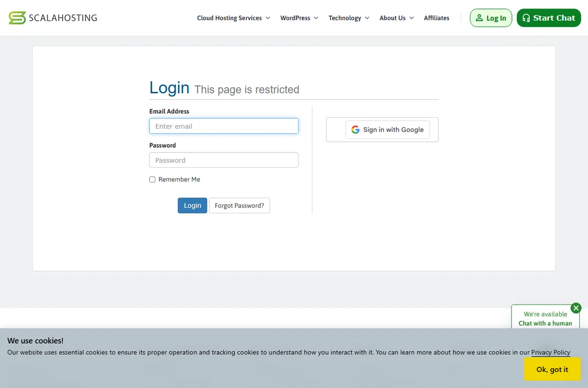588x388 pixels.
Task: Click the ScalaHosting logo
Action: pos(53,18)
